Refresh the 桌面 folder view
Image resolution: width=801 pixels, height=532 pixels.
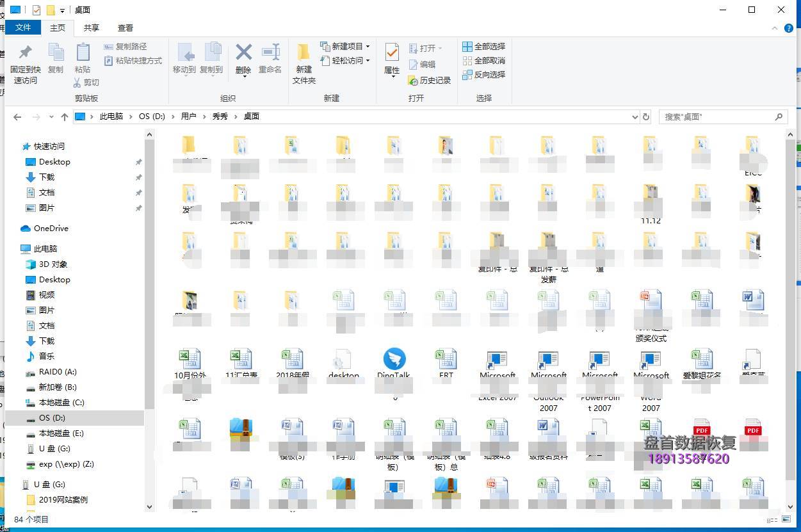tap(646, 117)
